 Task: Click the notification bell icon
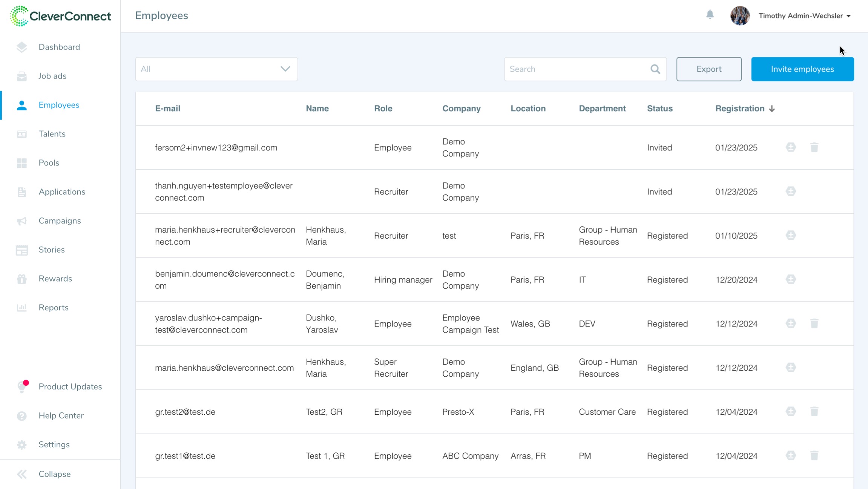pos(710,15)
